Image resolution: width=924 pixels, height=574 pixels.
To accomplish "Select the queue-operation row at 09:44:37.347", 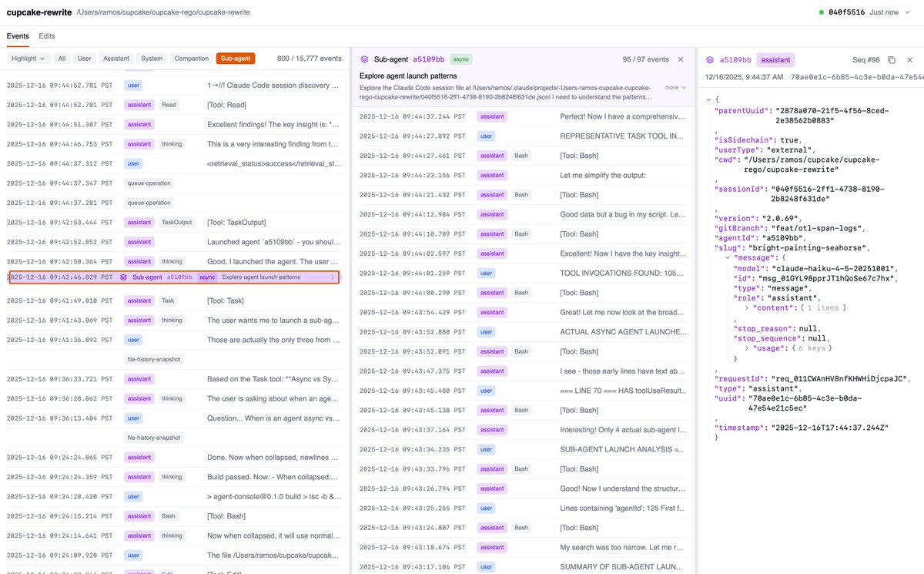I will click(174, 183).
